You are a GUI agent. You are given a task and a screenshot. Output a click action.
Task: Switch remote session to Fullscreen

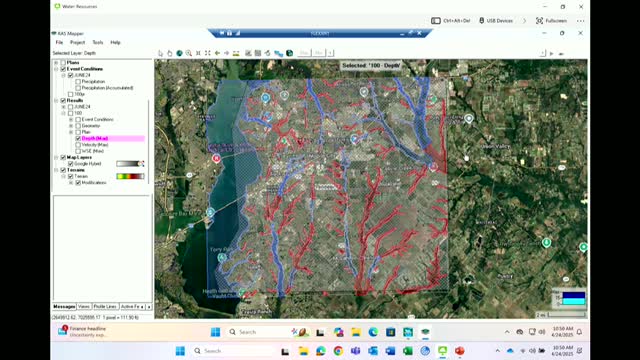(x=551, y=20)
